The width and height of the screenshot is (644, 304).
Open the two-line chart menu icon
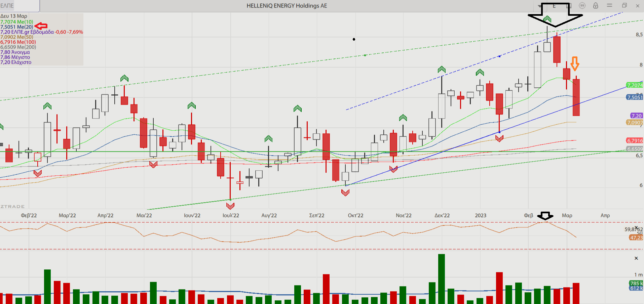click(x=609, y=6)
